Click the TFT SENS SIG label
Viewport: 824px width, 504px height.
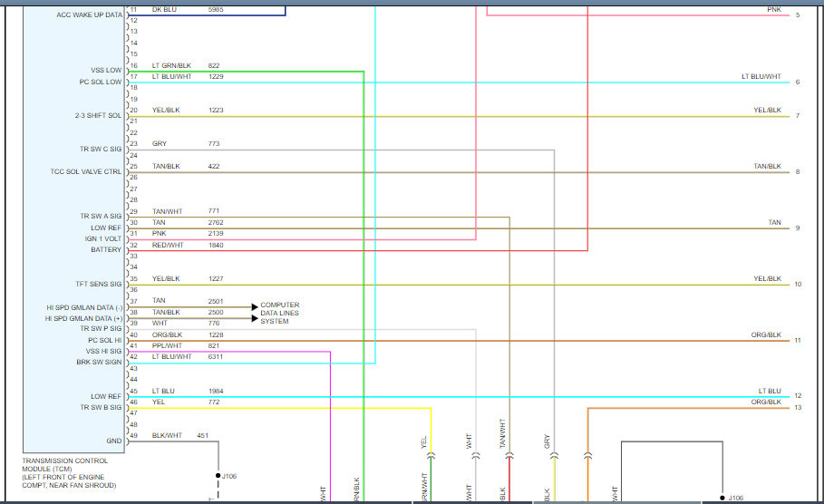(x=98, y=284)
